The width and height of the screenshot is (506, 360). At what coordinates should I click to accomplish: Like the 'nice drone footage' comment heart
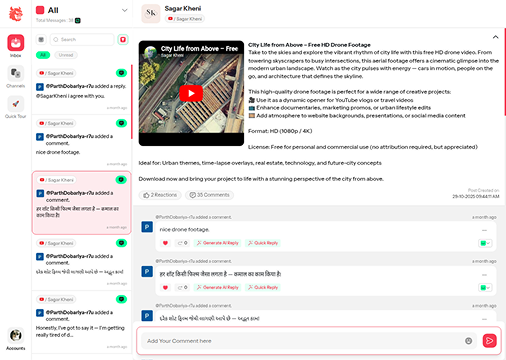coord(165,243)
